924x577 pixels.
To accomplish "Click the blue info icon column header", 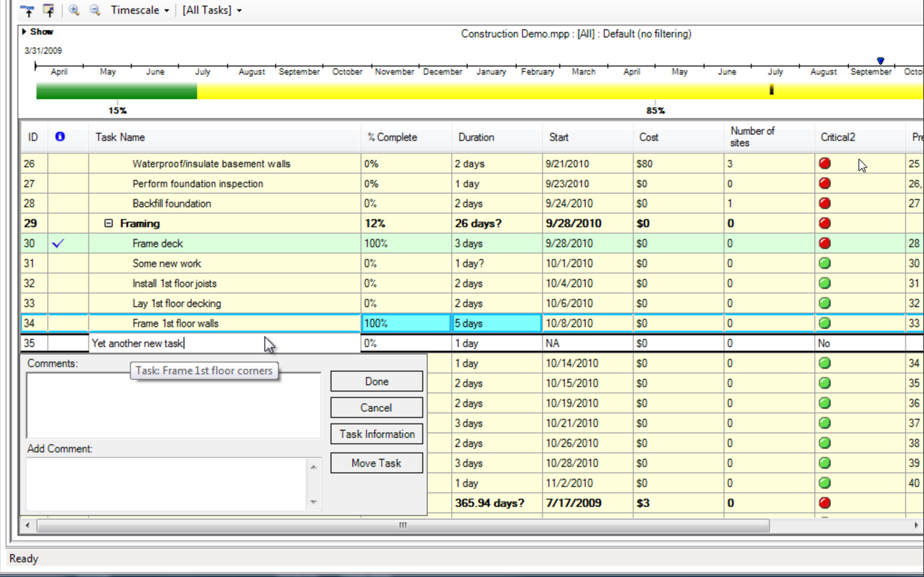I will (60, 137).
